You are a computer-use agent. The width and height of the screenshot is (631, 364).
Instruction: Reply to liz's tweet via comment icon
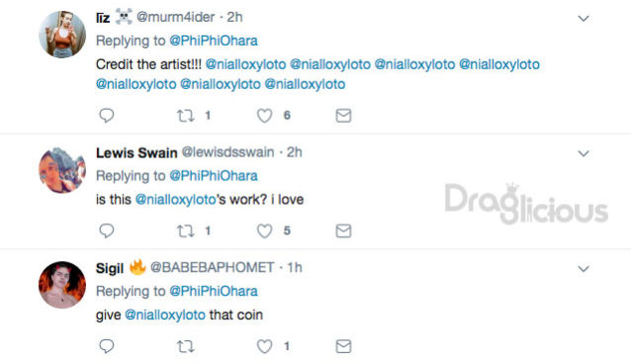coord(107,116)
